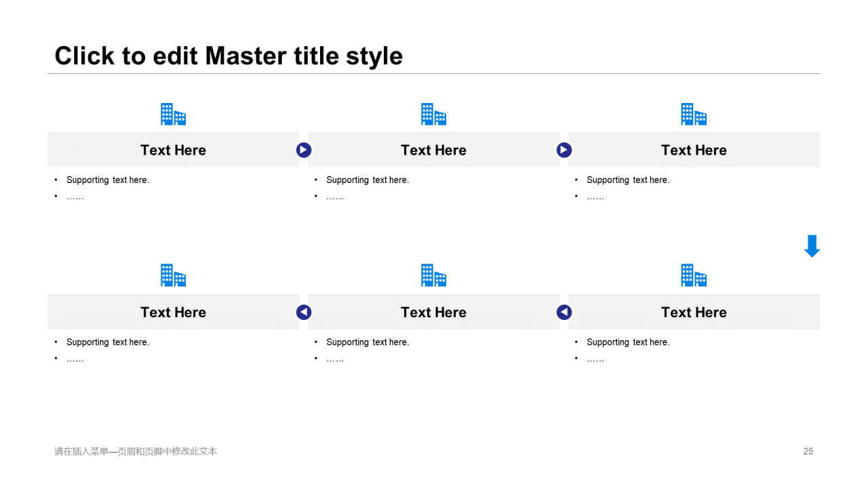
Task: Select the building icon above the top-middle block
Action: point(433,115)
